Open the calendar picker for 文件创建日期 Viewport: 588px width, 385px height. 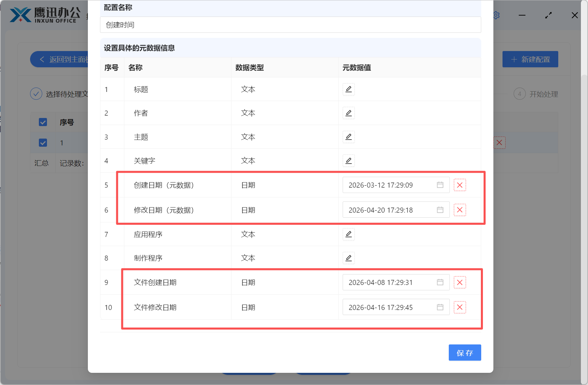(440, 282)
